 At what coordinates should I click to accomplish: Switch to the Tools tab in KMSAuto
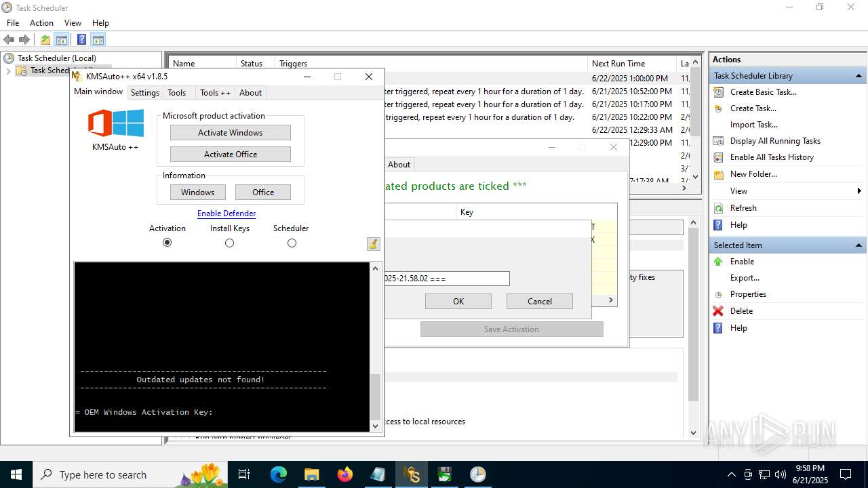(x=177, y=93)
